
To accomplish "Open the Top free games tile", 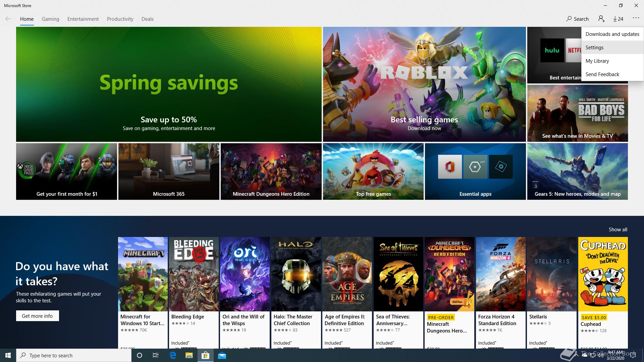I will point(373,172).
